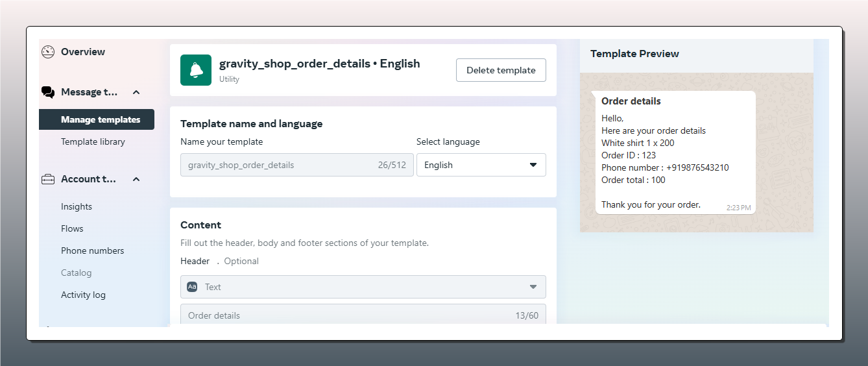Screen dimensions: 868x366
Task: Click the Account tools briefcase icon
Action: (x=48, y=179)
